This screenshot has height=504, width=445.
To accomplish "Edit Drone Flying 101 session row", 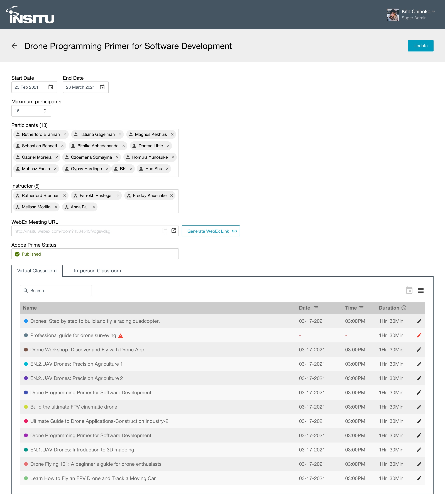I will pyautogui.click(x=419, y=464).
